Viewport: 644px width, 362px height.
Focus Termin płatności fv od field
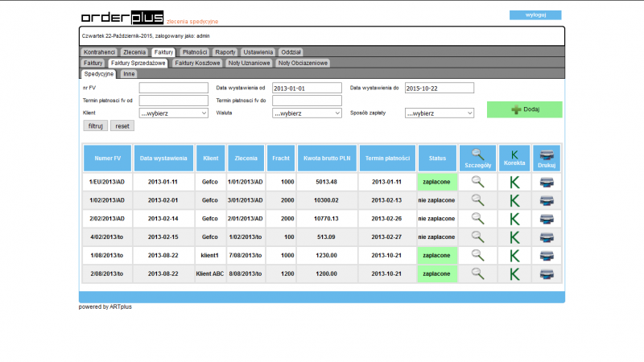click(x=173, y=101)
